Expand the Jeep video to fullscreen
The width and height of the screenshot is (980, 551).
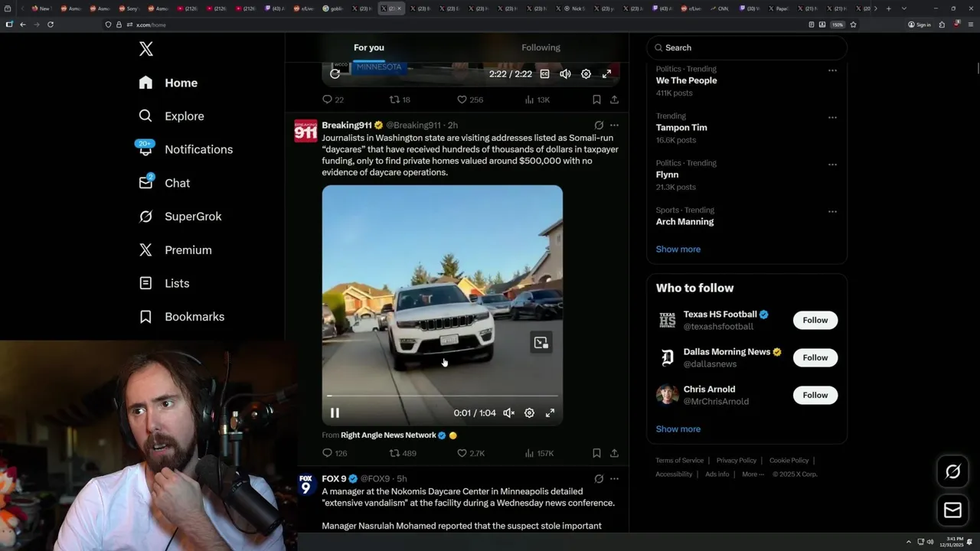coord(550,412)
